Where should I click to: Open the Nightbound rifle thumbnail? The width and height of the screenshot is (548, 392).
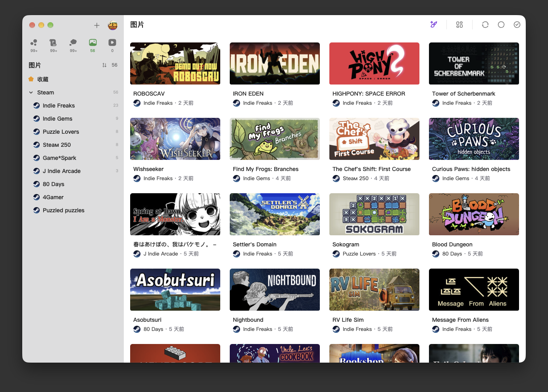(275, 290)
